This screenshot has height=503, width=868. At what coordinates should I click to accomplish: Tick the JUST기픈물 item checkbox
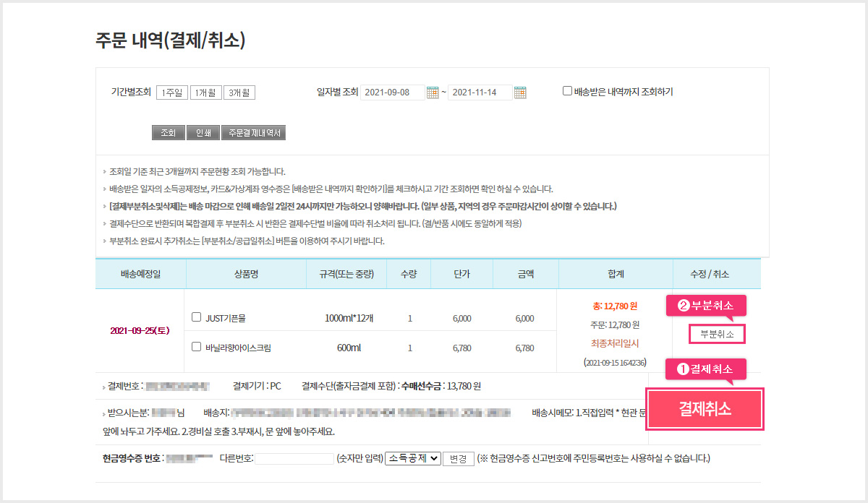tap(196, 317)
